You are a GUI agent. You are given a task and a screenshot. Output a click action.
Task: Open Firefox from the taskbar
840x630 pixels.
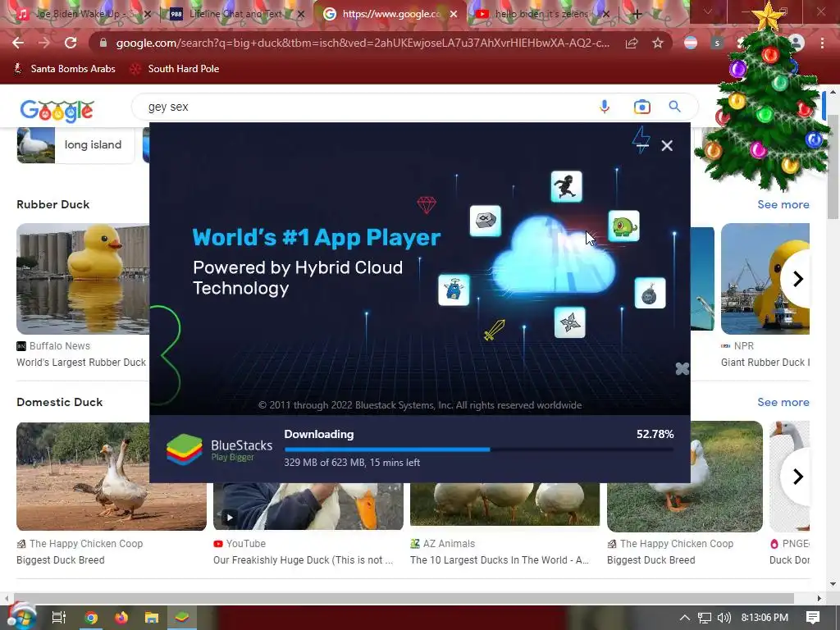(x=121, y=618)
